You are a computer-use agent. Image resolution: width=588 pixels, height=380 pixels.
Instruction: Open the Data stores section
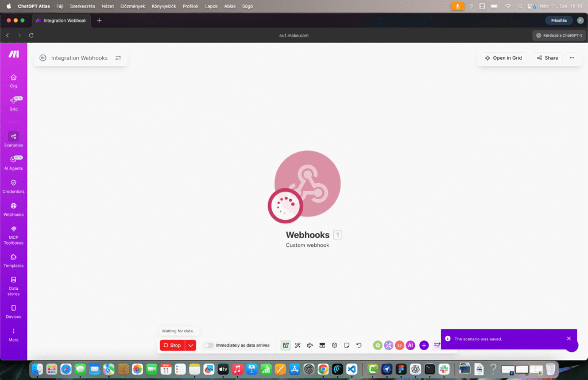pos(13,286)
